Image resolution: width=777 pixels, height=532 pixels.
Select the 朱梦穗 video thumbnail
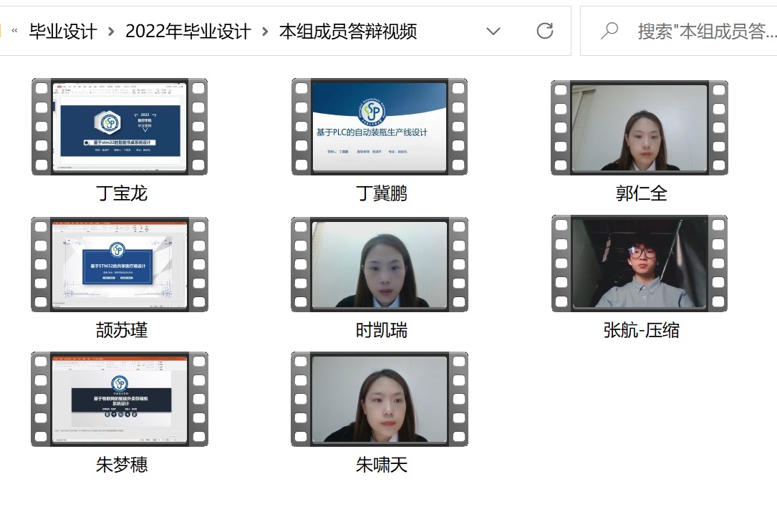[120, 399]
